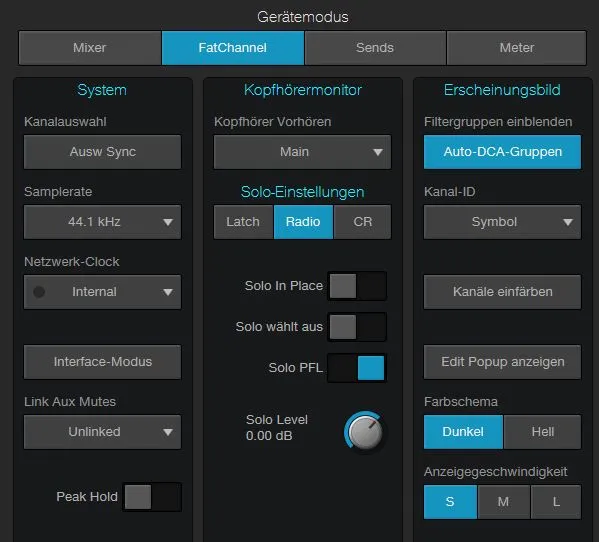Click the Solo Level knob

tap(365, 432)
